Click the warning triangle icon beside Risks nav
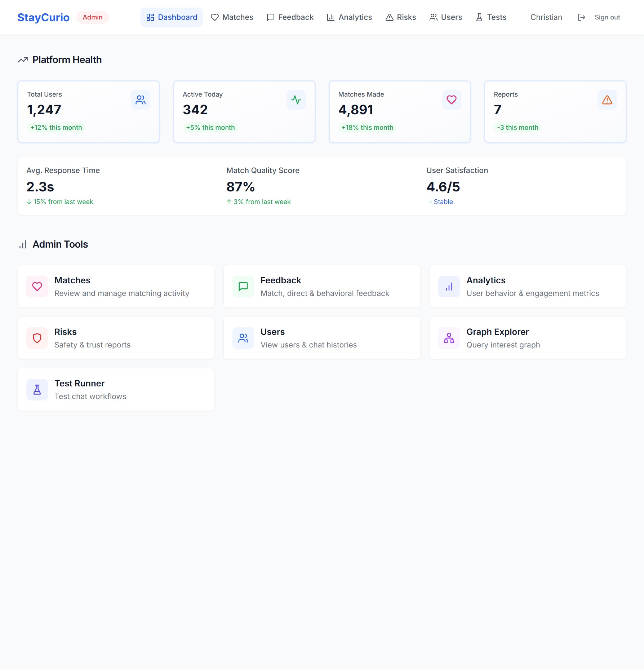The width and height of the screenshot is (644, 669). [389, 17]
